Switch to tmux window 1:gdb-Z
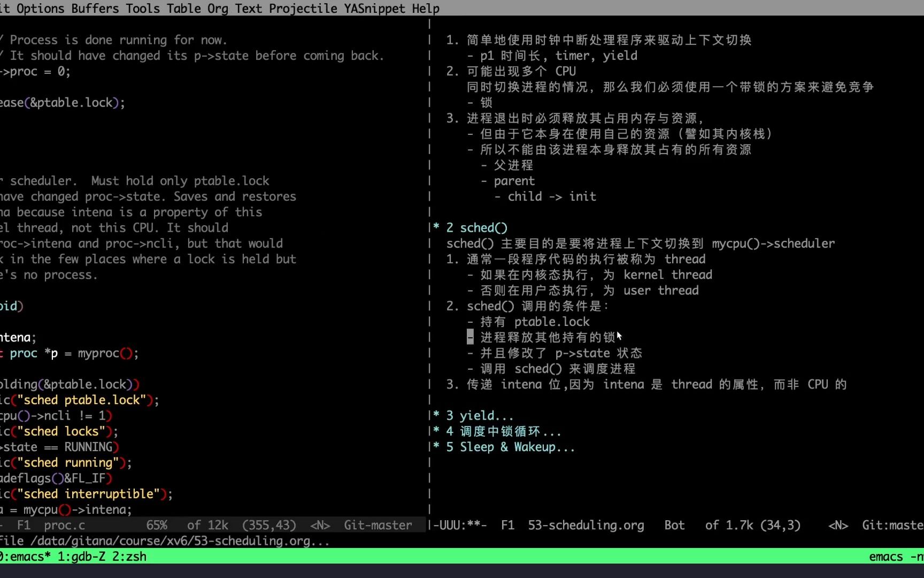This screenshot has width=924, height=578. click(x=81, y=557)
